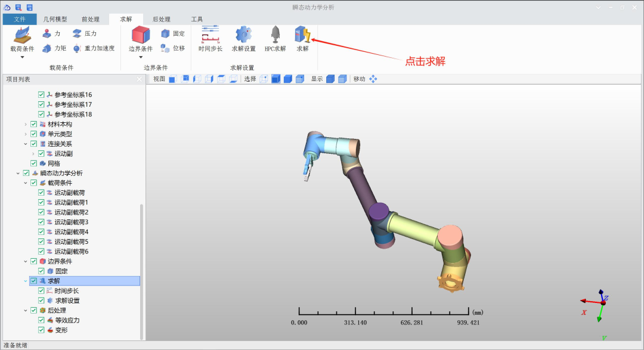Add a 位移 displacement constraint from ribbon
The width and height of the screenshot is (644, 350).
(173, 48)
